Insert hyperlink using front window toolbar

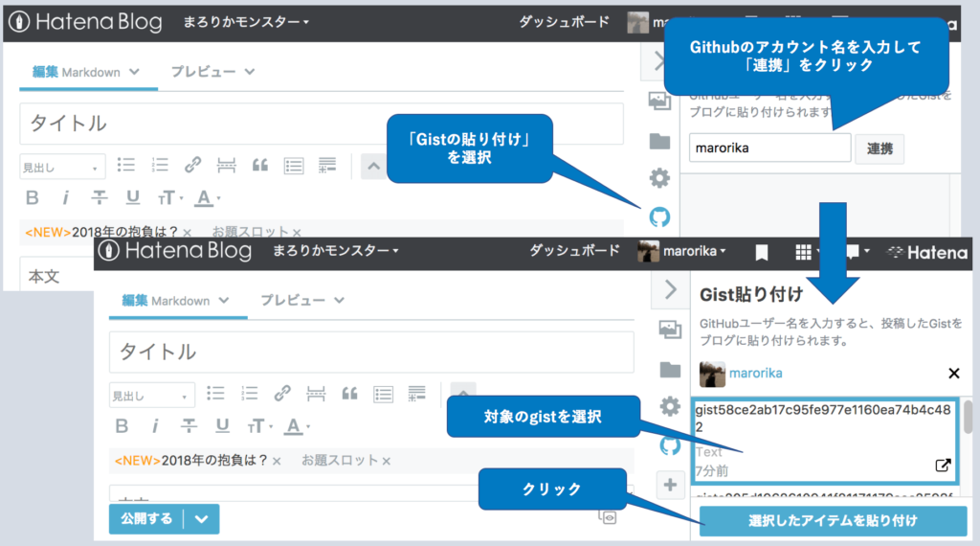click(282, 394)
